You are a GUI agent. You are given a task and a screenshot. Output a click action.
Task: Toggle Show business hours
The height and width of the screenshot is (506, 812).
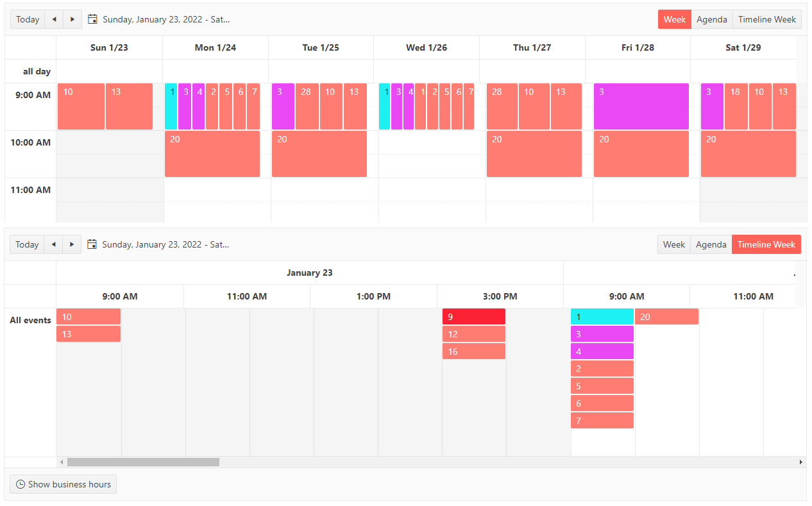pyautogui.click(x=63, y=484)
